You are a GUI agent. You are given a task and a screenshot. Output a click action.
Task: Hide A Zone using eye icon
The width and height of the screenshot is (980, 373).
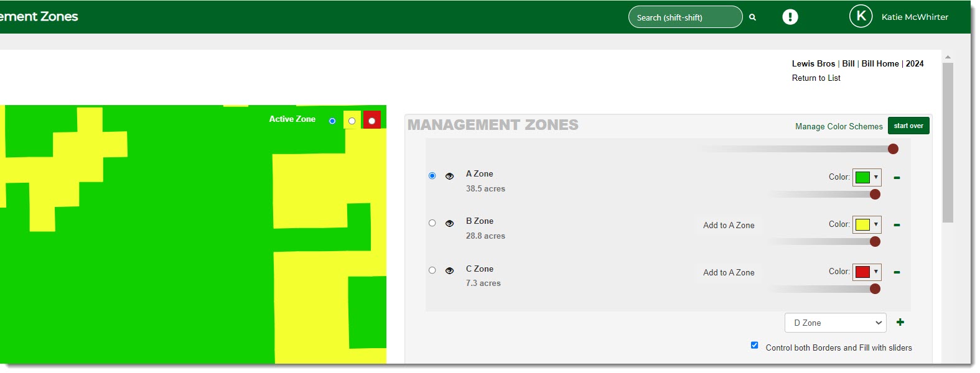click(449, 176)
